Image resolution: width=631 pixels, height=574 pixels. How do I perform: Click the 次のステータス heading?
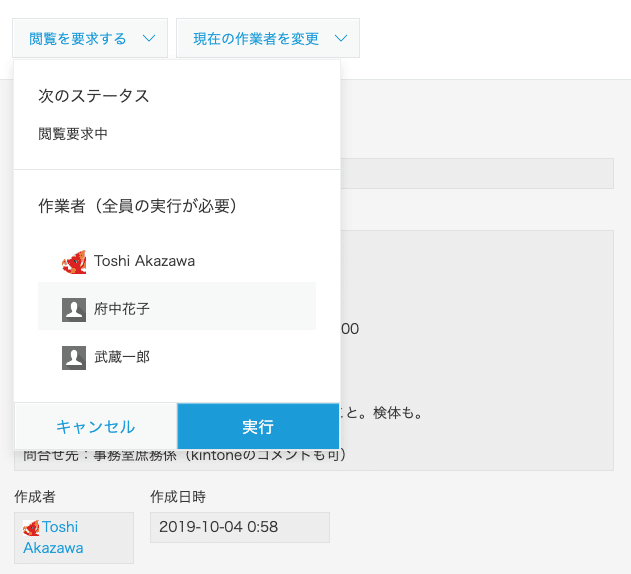[x=94, y=96]
